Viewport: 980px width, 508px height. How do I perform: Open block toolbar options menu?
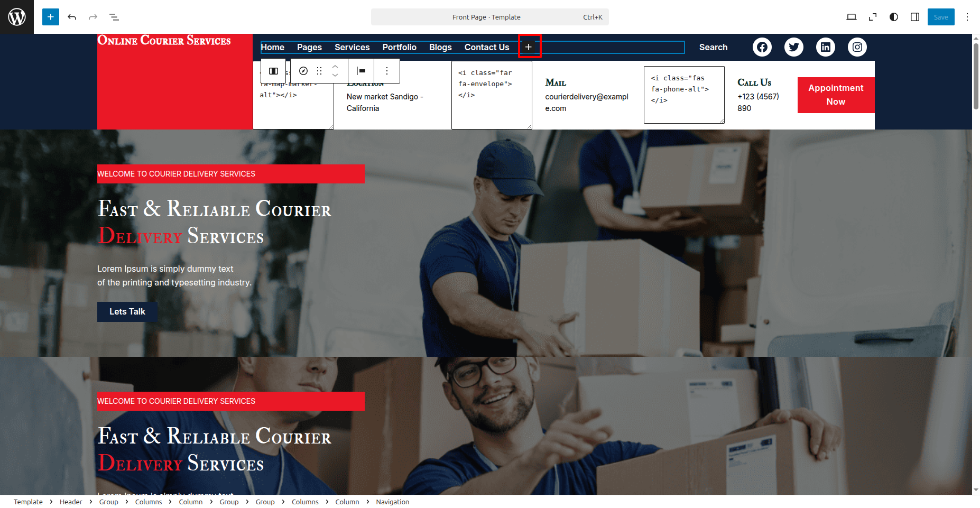[x=387, y=71]
